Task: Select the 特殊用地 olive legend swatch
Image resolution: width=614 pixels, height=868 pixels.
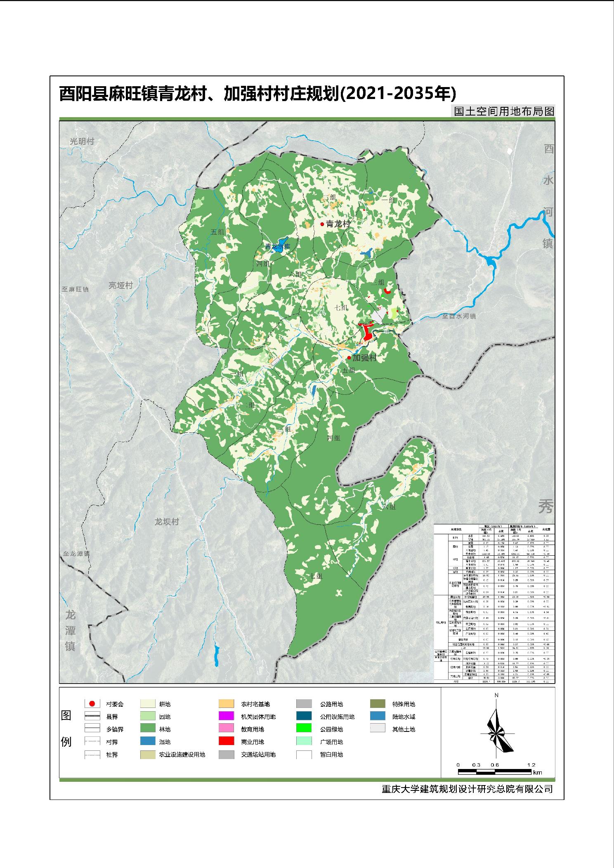Action: click(x=378, y=704)
